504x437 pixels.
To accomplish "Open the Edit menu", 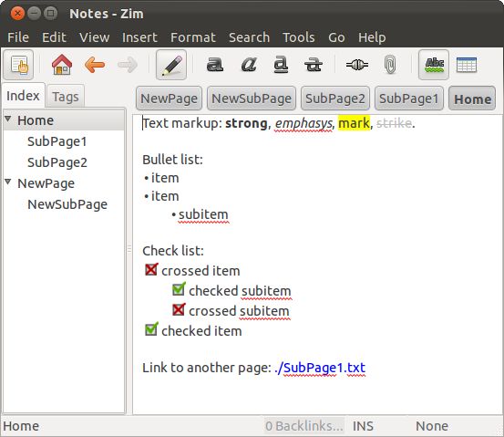I will [54, 37].
